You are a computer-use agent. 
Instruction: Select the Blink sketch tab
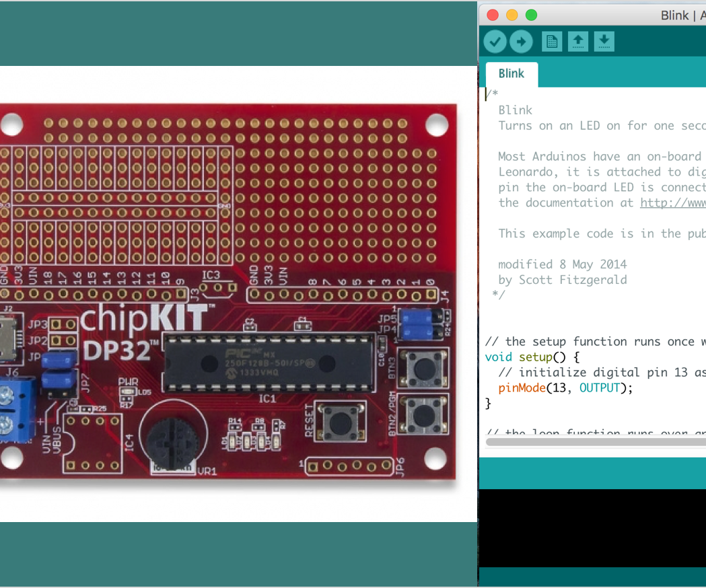(x=511, y=74)
